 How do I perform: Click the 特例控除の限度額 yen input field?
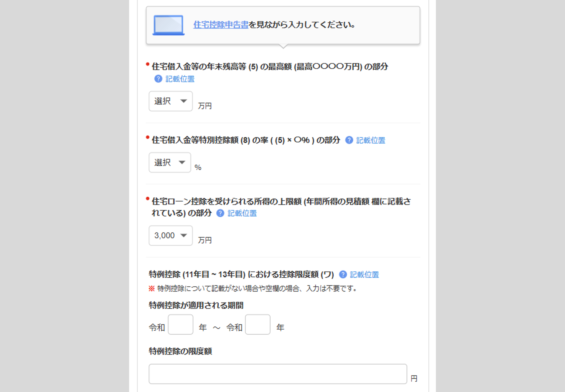[278, 374]
